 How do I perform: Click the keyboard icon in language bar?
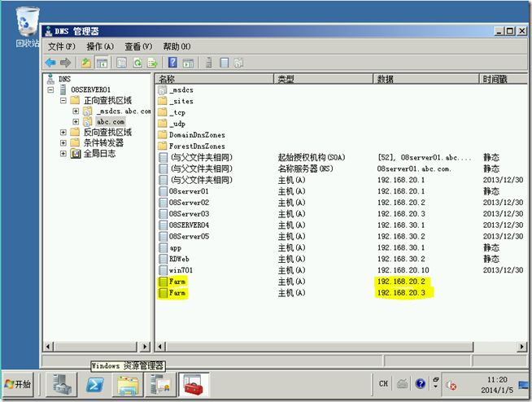[x=402, y=383]
